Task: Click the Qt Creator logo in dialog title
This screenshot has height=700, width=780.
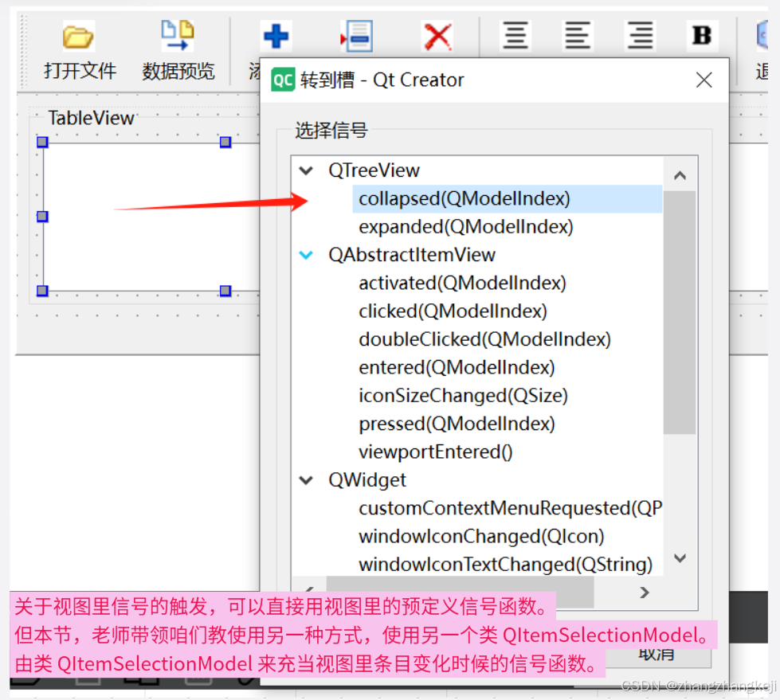Action: (283, 80)
